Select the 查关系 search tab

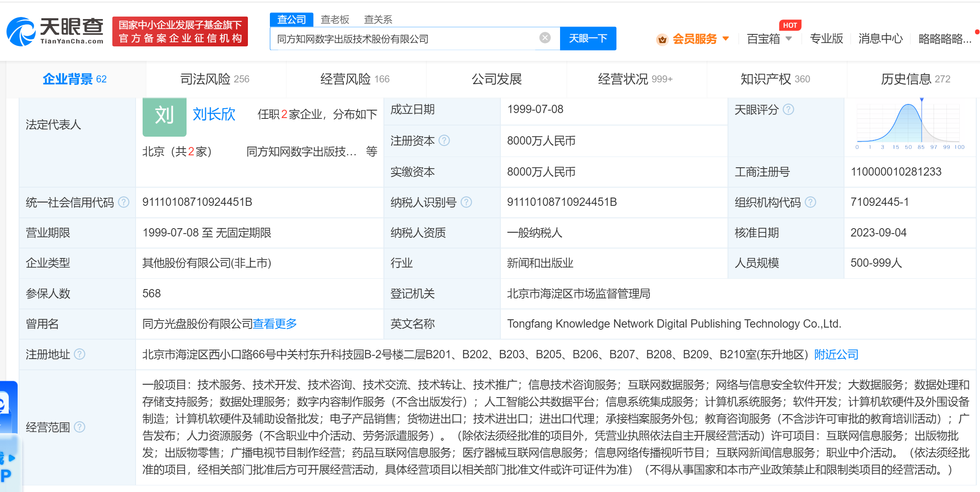pyautogui.click(x=378, y=19)
